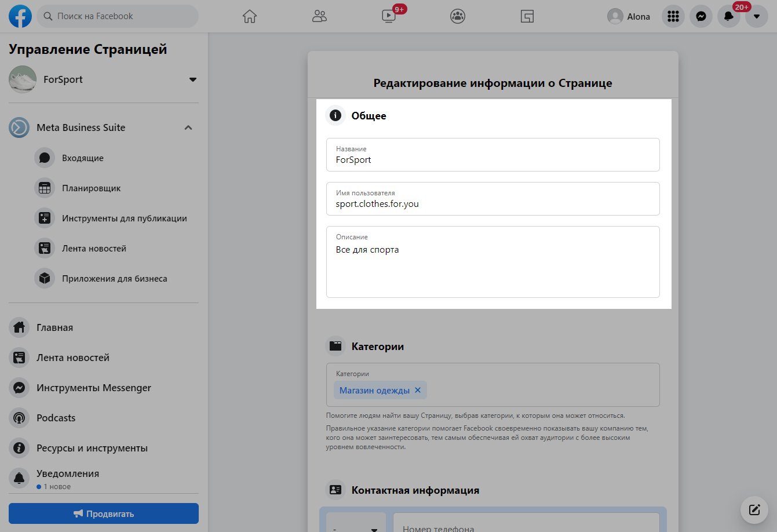The width and height of the screenshot is (777, 532).
Task: Open the Friends icon in top navigation
Action: (319, 16)
